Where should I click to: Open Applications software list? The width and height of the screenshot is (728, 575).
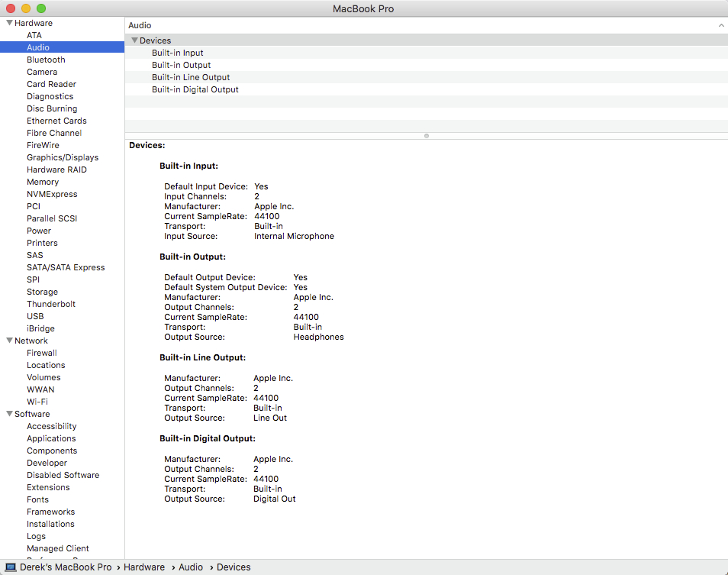coord(51,438)
